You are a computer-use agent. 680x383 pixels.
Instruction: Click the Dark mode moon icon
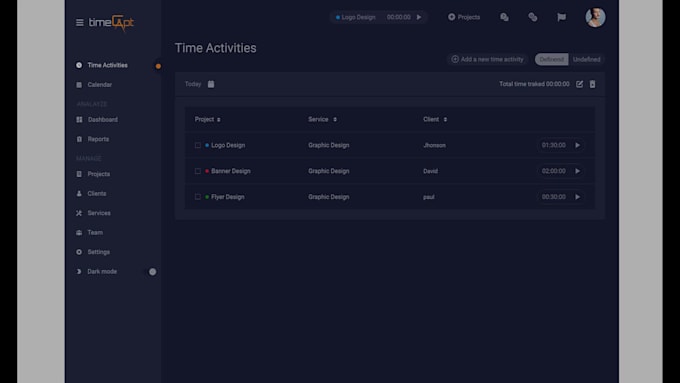79,272
